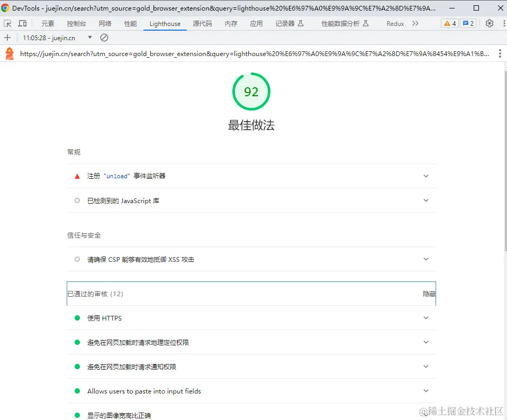507x420 pixels.
Task: Maximize the DevTools window
Action: [x=476, y=8]
